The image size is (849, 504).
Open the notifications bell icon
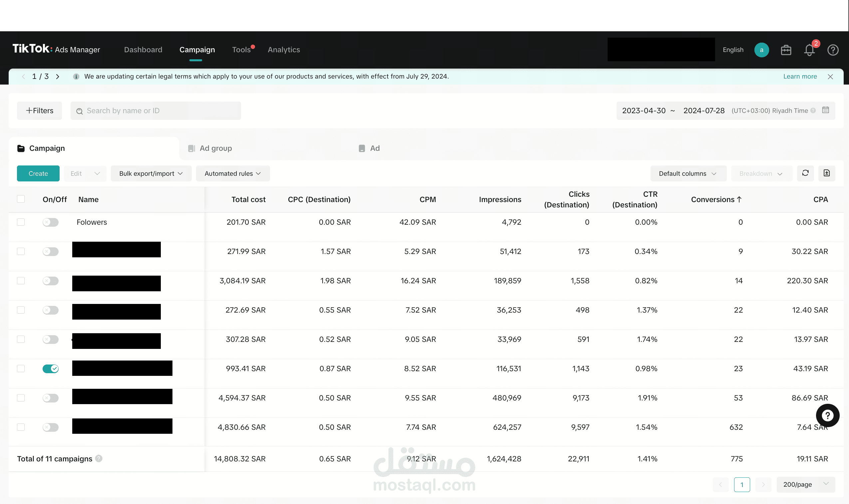pos(809,50)
